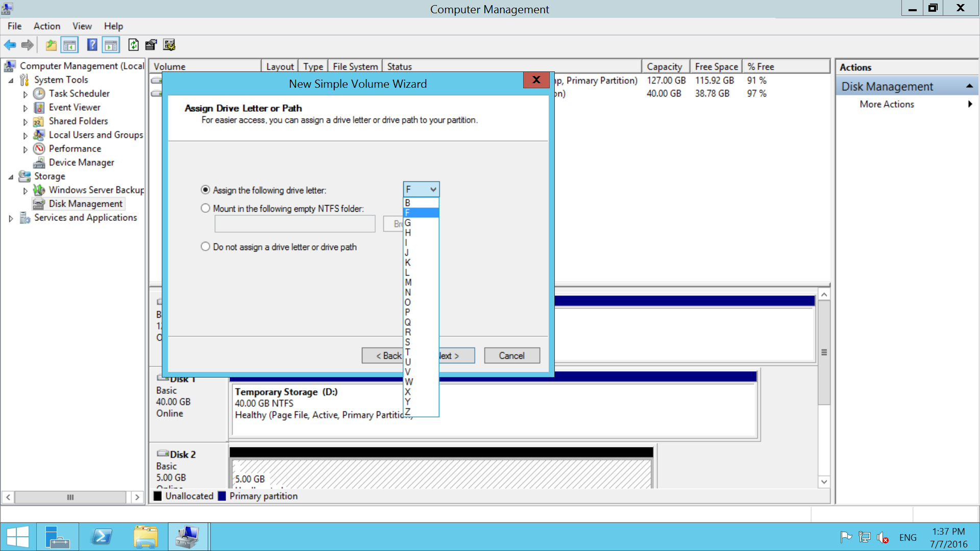Expand the More Actions submenu arrow

(x=970, y=104)
